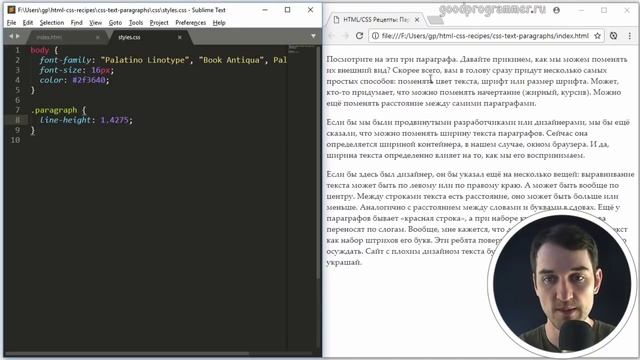Open the Tools menu
Viewport: 640px width, 360px height.
tap(136, 23)
